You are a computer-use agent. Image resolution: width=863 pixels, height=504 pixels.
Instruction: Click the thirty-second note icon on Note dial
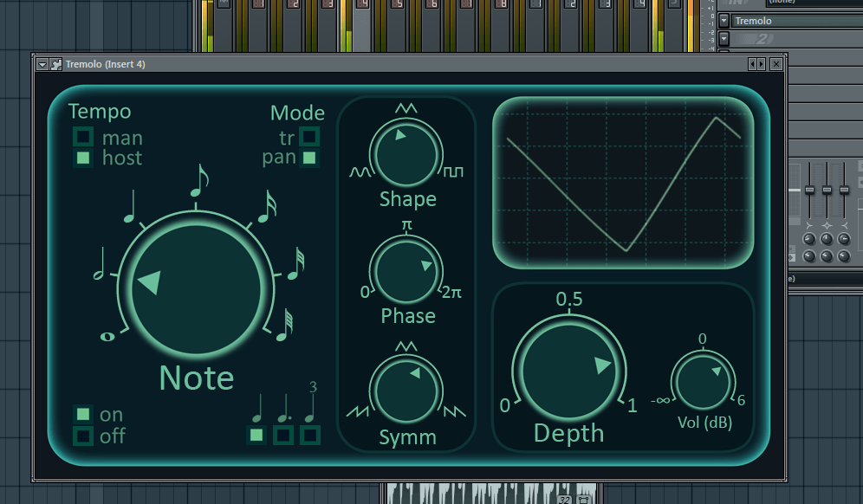tap(296, 263)
